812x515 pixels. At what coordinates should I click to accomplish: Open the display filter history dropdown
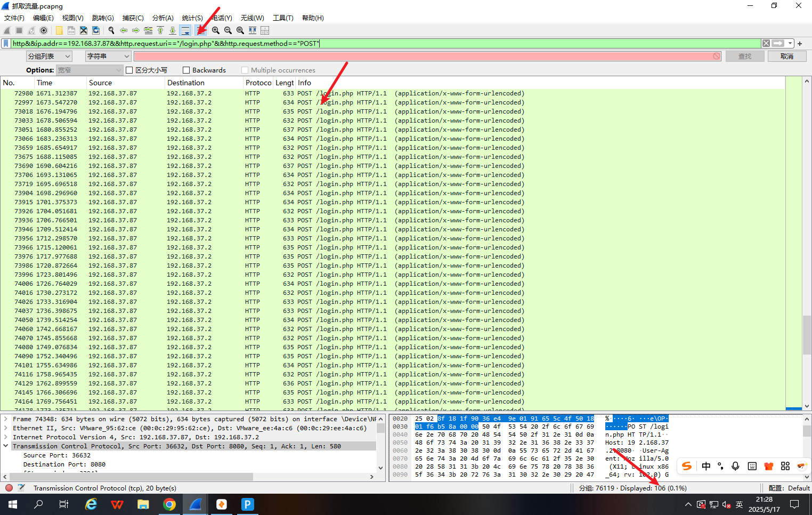point(790,43)
